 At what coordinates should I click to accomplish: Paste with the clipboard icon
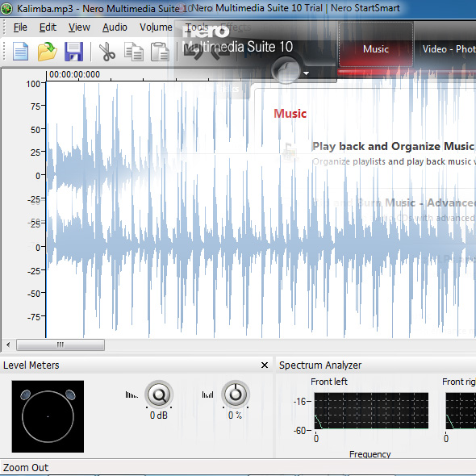[160, 52]
